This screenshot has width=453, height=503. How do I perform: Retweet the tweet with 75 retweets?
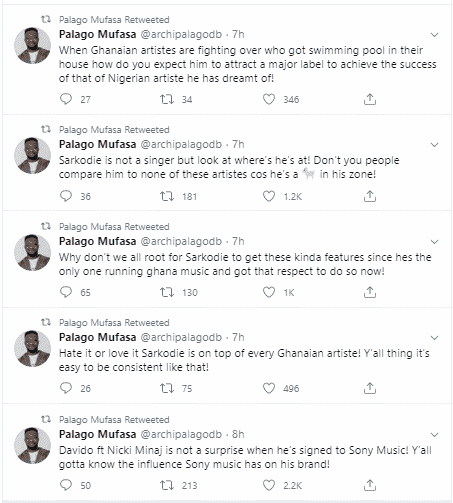click(x=167, y=388)
